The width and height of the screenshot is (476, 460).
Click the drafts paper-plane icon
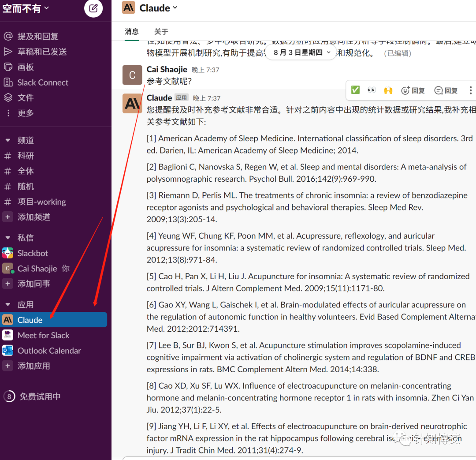pos(8,52)
